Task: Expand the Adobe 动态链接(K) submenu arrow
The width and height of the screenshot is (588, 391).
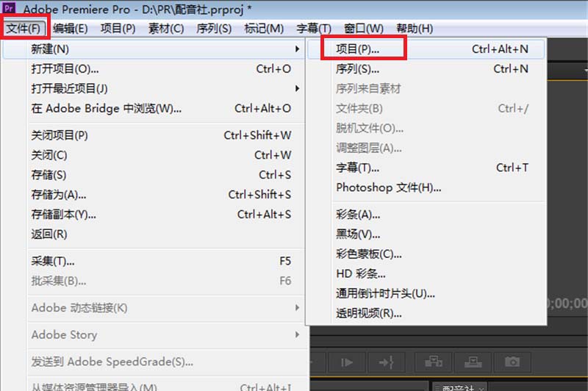Action: (x=297, y=308)
